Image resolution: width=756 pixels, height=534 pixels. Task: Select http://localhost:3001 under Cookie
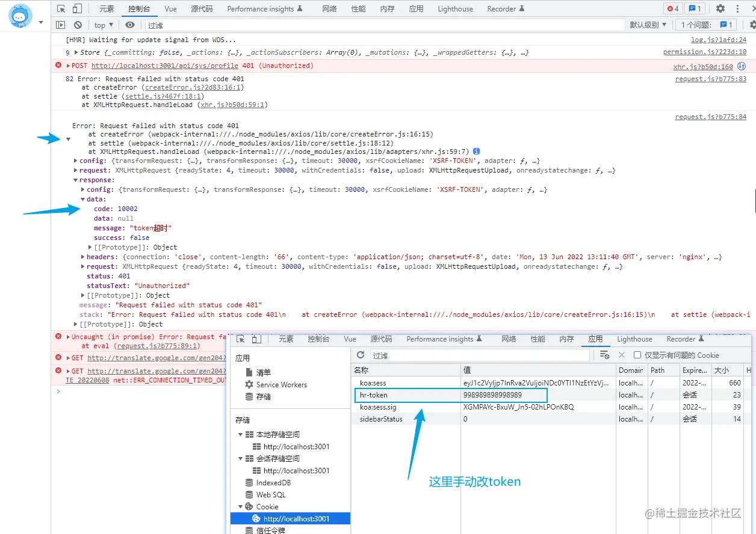tap(290, 519)
